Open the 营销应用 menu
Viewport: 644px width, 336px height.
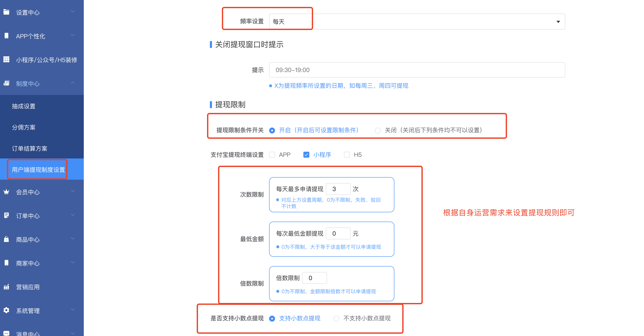coord(42,287)
